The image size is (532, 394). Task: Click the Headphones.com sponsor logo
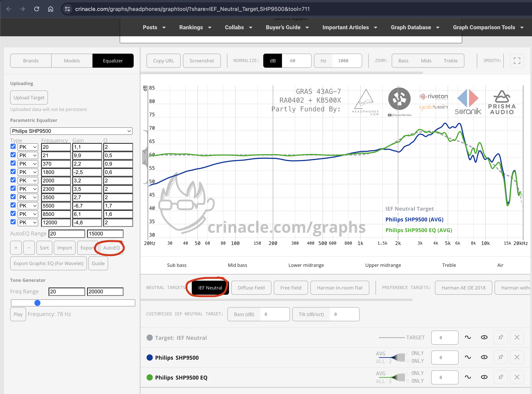click(365, 103)
